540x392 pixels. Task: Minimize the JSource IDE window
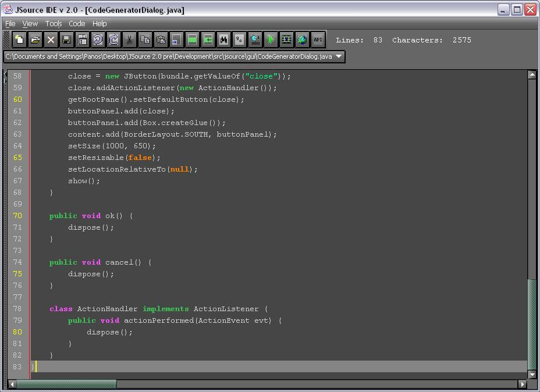point(503,10)
